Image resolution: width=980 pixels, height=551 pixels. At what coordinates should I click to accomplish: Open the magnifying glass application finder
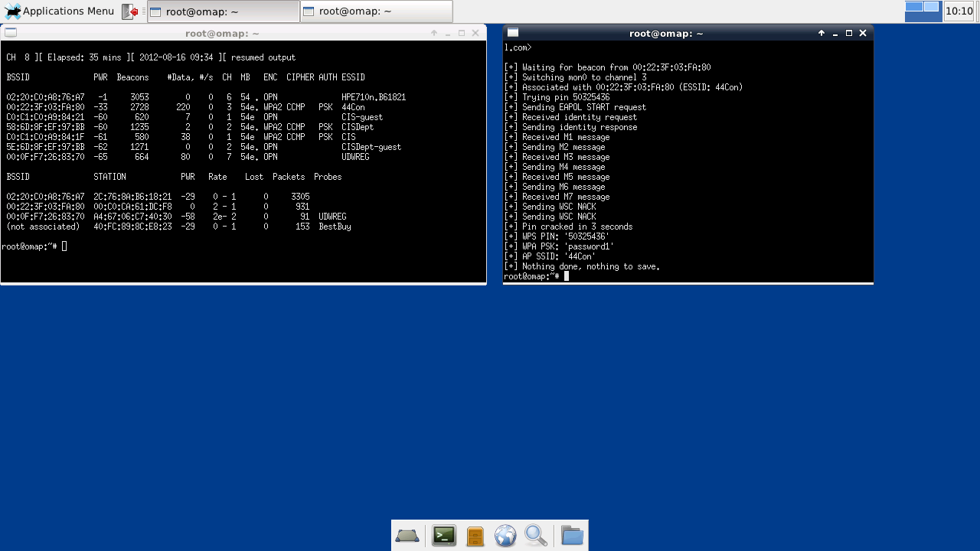click(x=536, y=536)
